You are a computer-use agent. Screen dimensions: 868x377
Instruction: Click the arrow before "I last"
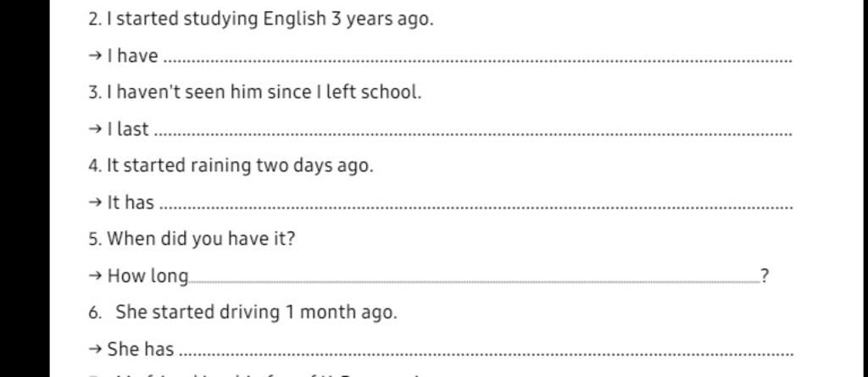[x=95, y=129]
